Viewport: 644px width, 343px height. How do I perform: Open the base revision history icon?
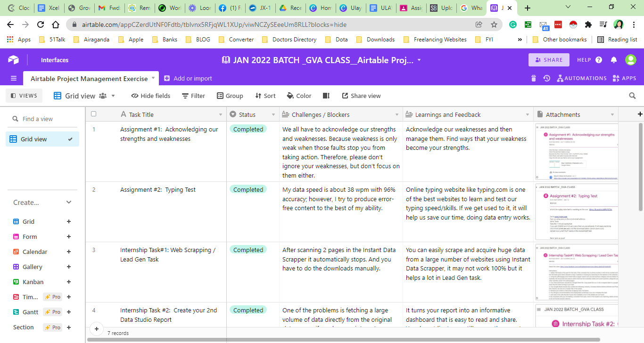(546, 78)
